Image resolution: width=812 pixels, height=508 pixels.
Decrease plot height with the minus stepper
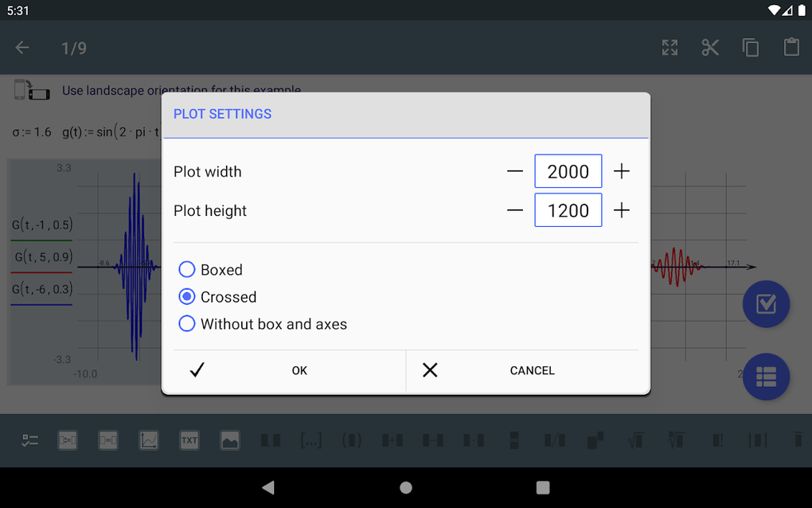(514, 209)
